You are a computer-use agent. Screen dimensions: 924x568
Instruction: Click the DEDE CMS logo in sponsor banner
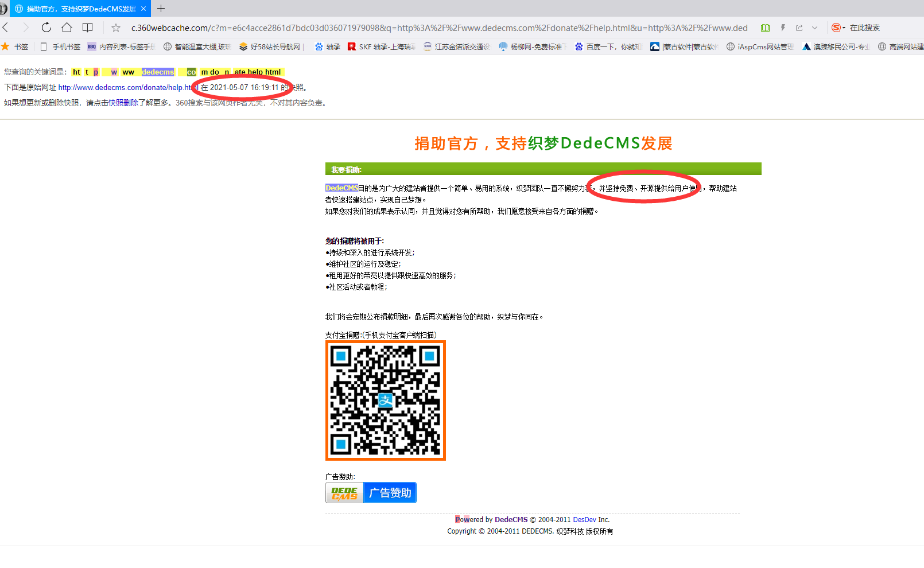tap(344, 493)
